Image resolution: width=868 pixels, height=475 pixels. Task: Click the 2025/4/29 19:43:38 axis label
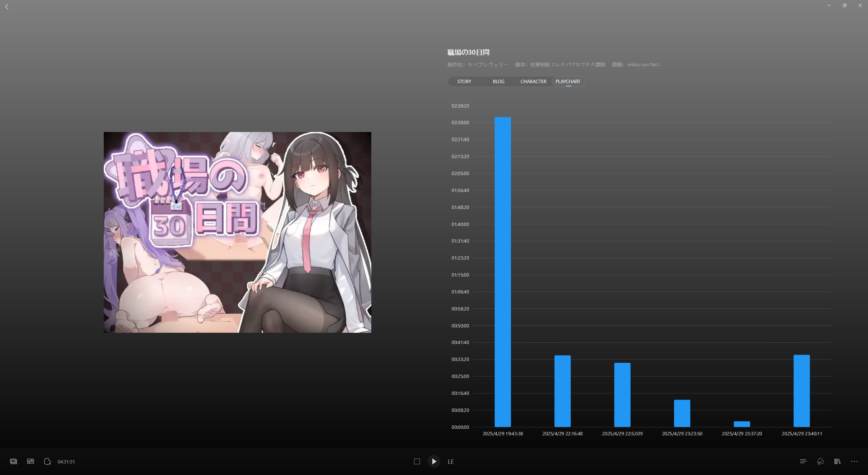click(x=503, y=434)
